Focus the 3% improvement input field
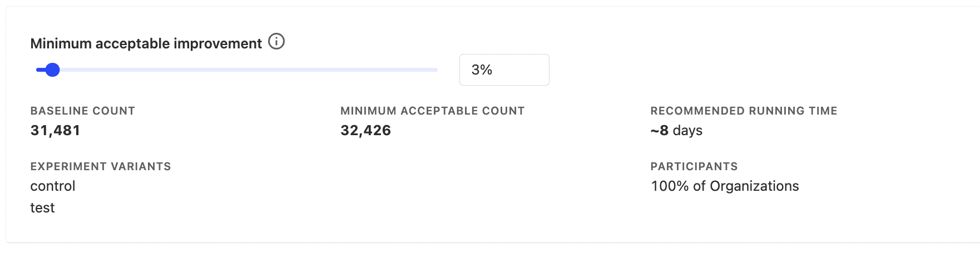The width and height of the screenshot is (980, 277). coord(504,70)
